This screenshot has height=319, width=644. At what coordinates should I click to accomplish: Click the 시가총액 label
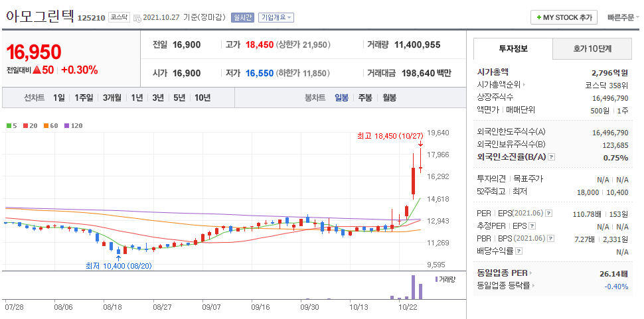click(x=493, y=72)
